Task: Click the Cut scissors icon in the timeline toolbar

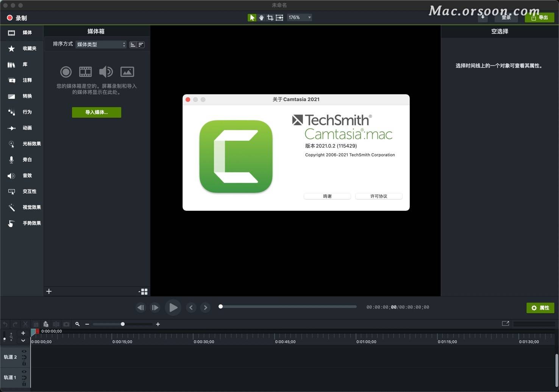Action: coord(25,324)
